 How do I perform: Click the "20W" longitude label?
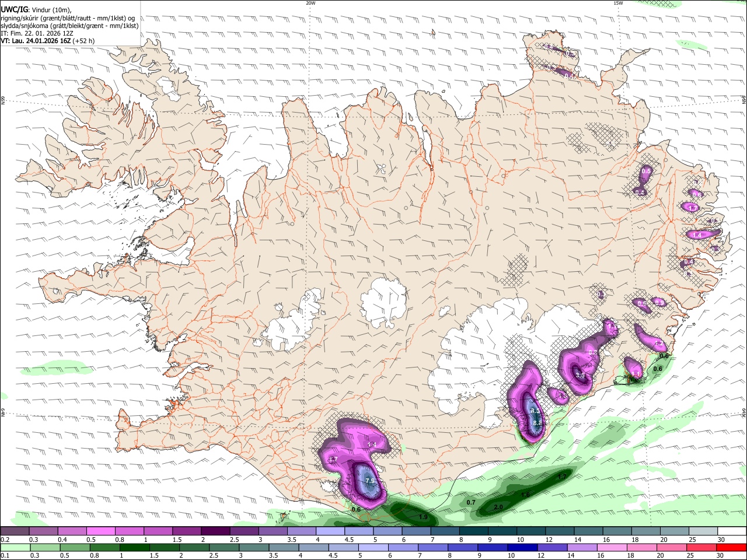(x=310, y=3)
